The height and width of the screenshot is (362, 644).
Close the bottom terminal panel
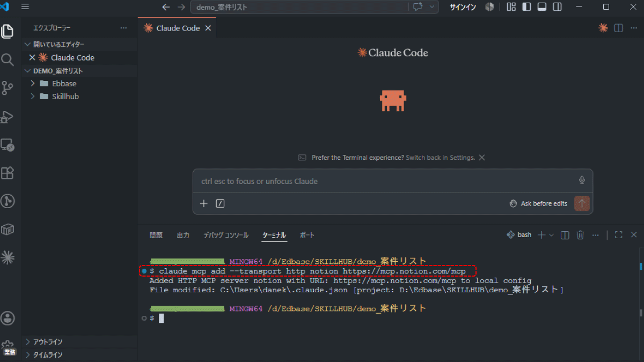click(x=634, y=235)
